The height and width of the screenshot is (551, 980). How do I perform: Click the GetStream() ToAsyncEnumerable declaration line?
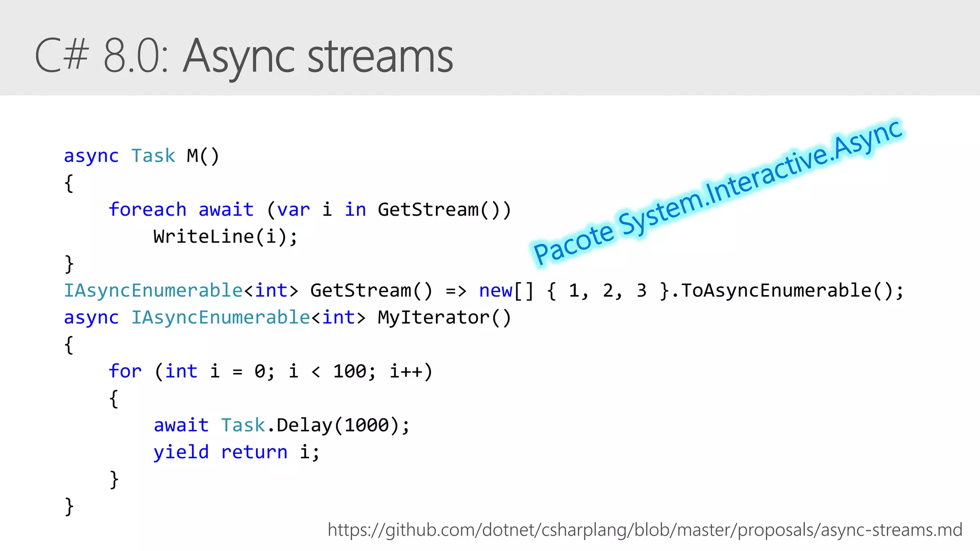(484, 291)
